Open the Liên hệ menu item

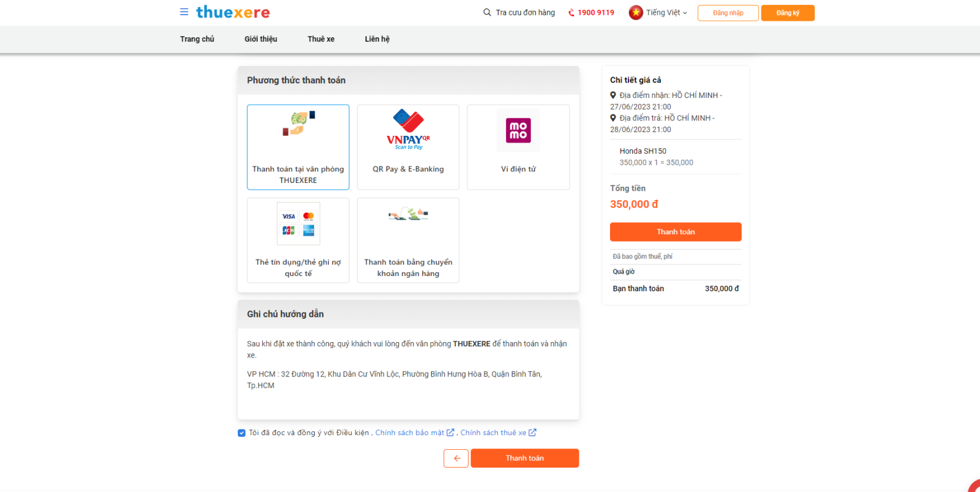pyautogui.click(x=377, y=39)
